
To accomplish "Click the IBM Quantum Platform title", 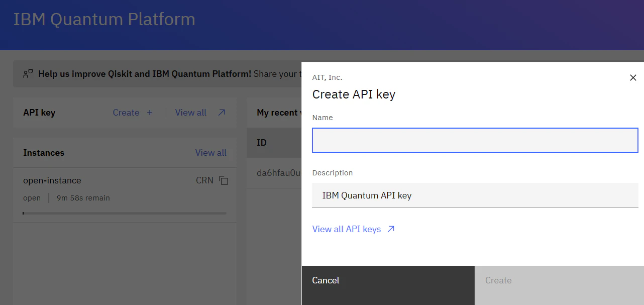I will [x=104, y=20].
